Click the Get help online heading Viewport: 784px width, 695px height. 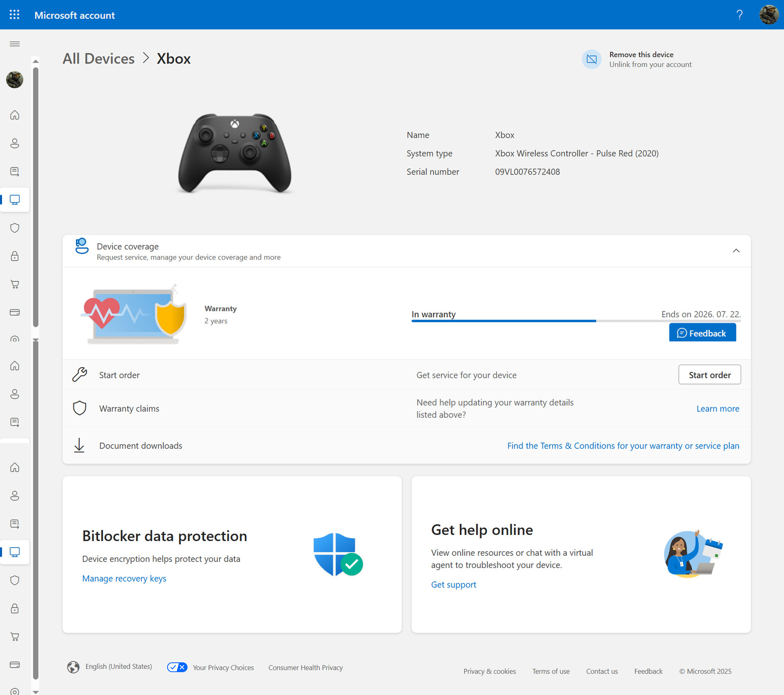pyautogui.click(x=482, y=530)
